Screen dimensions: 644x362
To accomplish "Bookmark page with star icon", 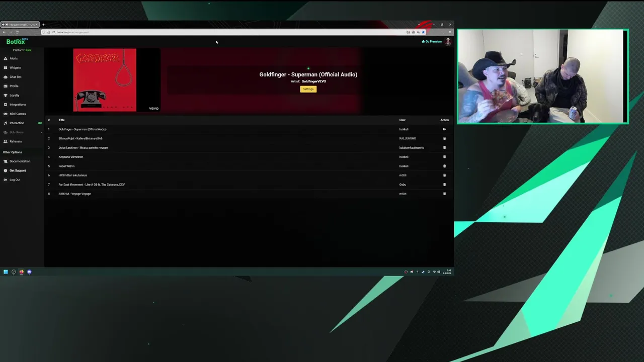I will coord(423,32).
